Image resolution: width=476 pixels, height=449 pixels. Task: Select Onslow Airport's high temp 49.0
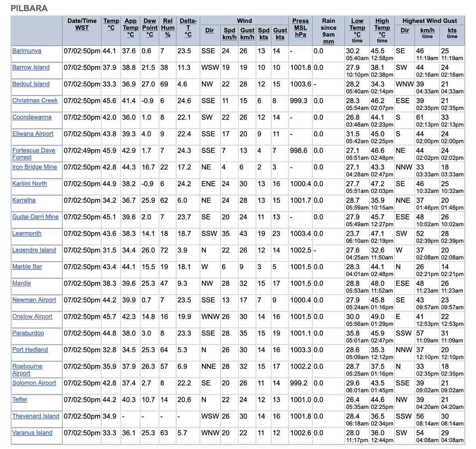coord(378,317)
